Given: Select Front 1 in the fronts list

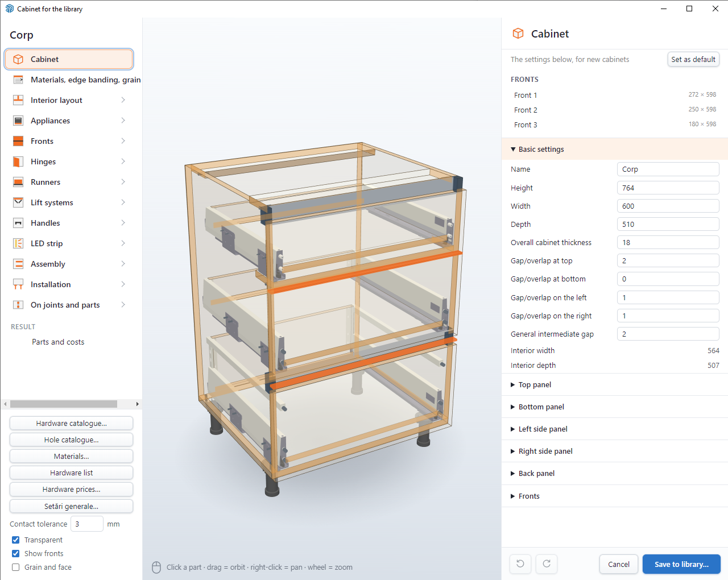Looking at the screenshot, I should pyautogui.click(x=615, y=95).
